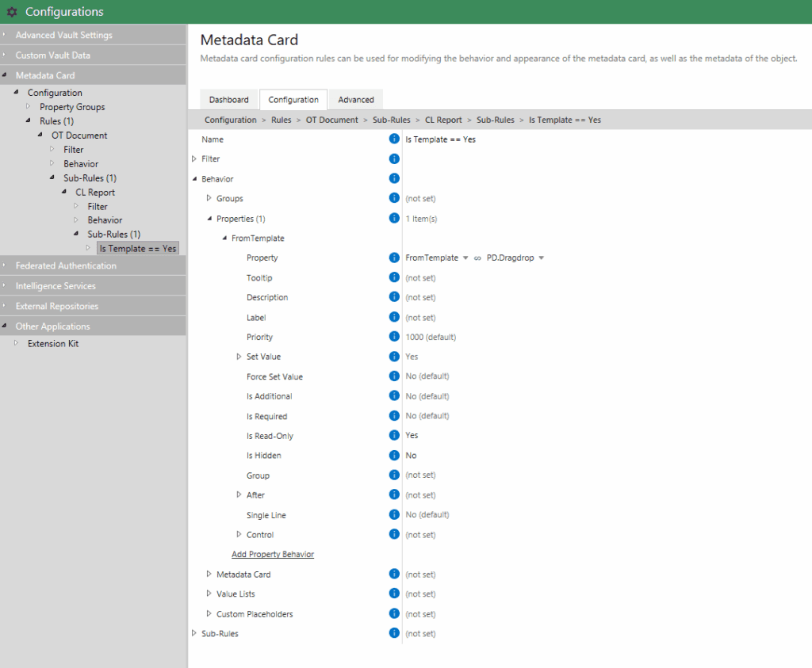
Task: Switch to the Dashboard tab
Action: [x=228, y=100]
